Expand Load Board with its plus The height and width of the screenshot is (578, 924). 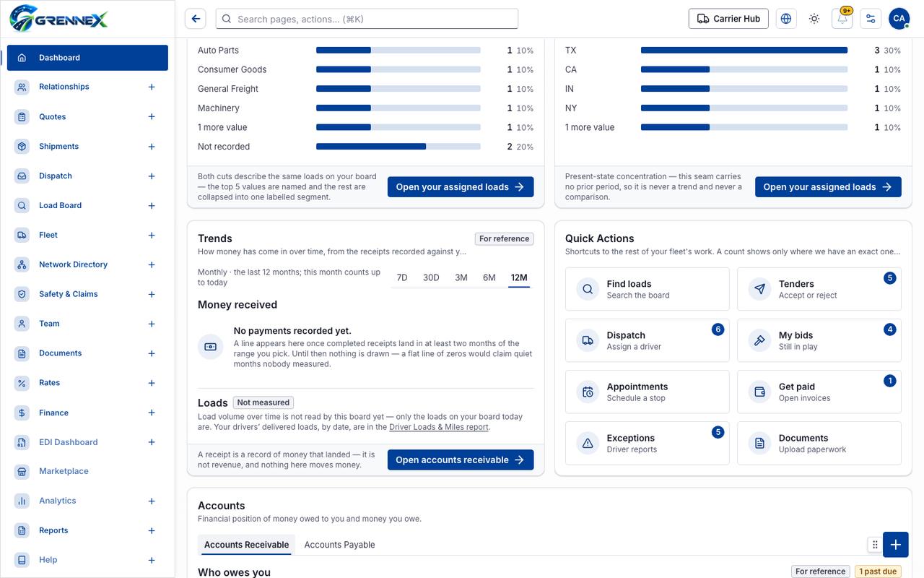point(152,205)
